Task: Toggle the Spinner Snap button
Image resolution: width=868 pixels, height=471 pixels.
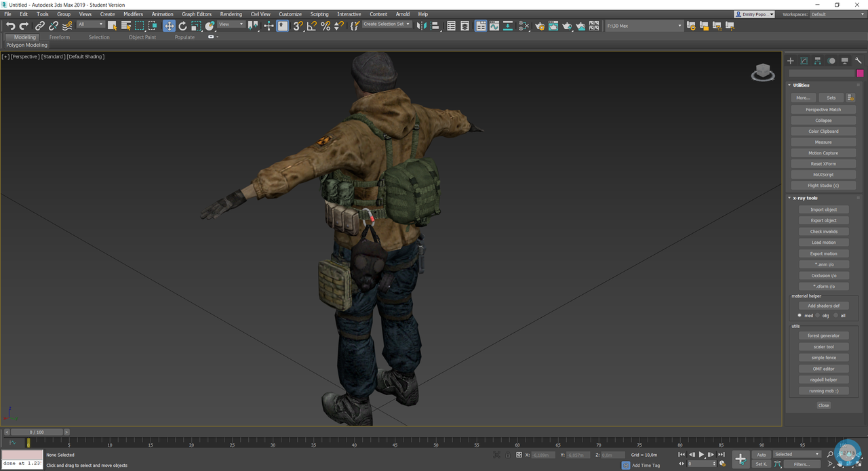Action: [339, 26]
